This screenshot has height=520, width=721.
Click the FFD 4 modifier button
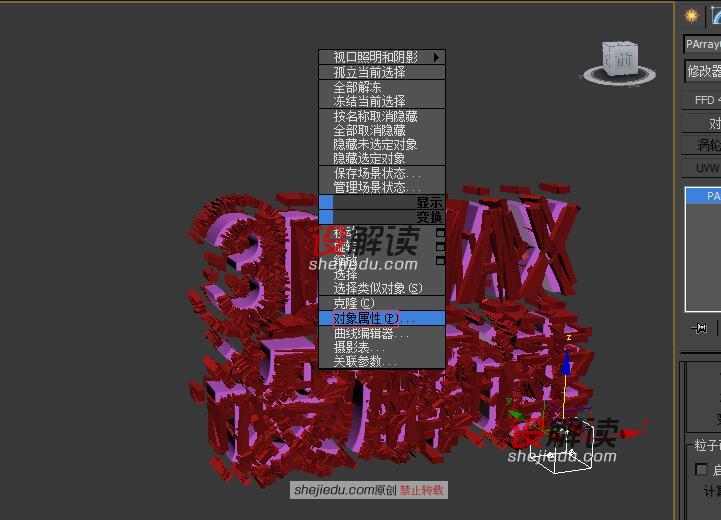[702, 100]
